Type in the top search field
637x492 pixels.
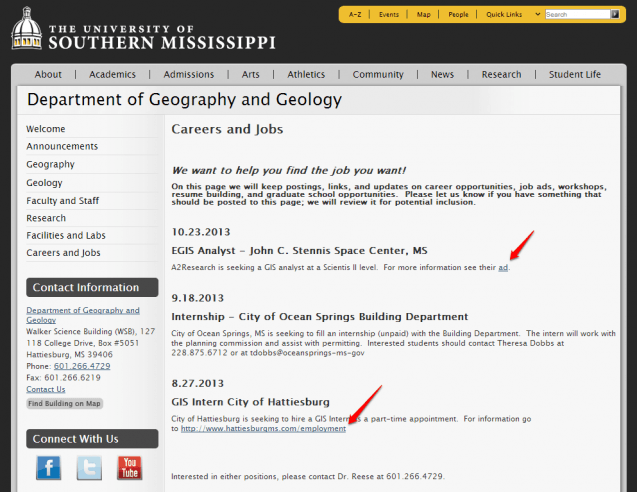click(576, 15)
